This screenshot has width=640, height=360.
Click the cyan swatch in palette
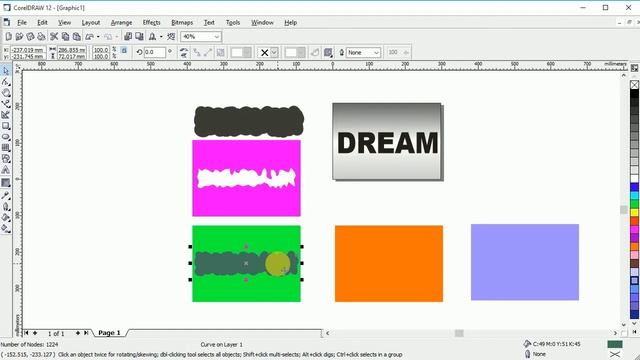[x=634, y=196]
